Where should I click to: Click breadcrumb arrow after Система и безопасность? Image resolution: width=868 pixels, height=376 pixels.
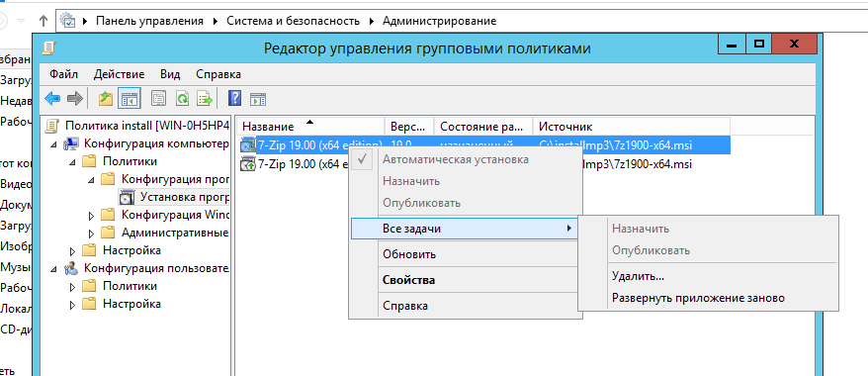pyautogui.click(x=372, y=21)
